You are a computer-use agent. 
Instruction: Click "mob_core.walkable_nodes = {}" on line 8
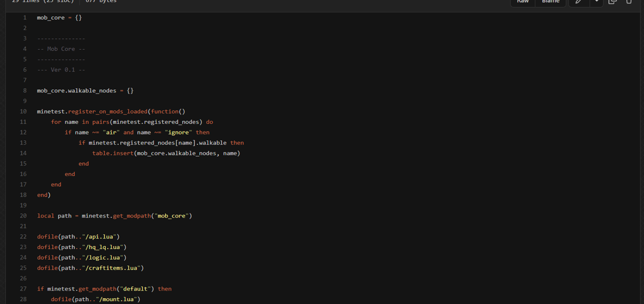pos(85,91)
